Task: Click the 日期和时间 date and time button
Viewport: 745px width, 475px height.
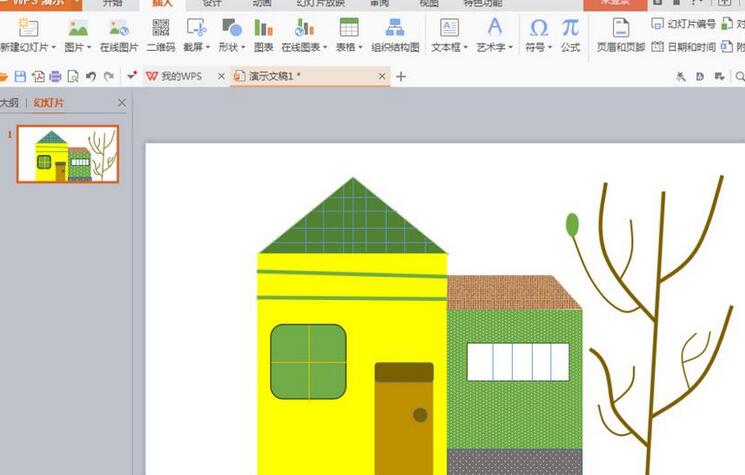Action: click(683, 47)
